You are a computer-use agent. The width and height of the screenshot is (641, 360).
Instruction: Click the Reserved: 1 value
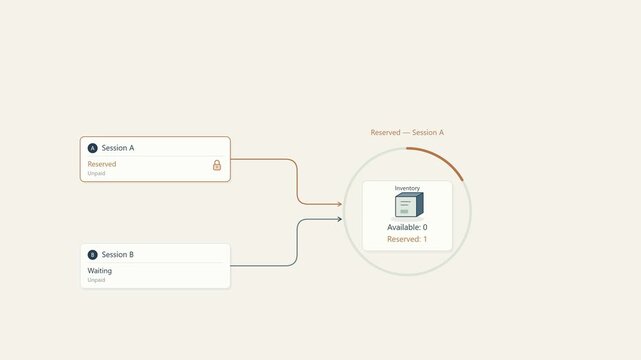407,239
